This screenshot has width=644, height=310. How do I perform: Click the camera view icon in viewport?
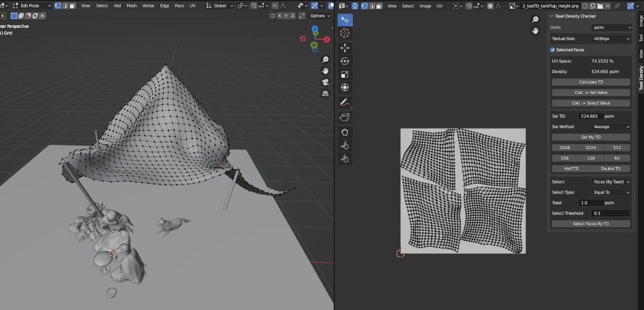tap(325, 82)
